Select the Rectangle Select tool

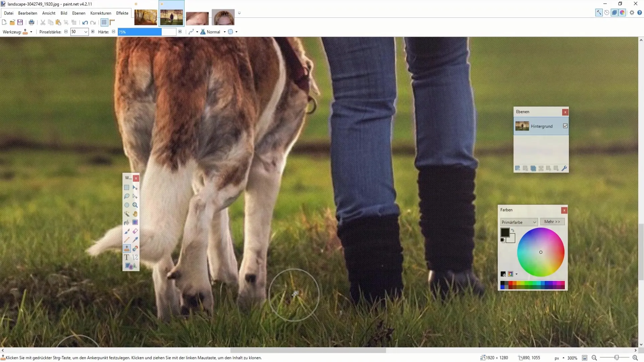pyautogui.click(x=127, y=187)
